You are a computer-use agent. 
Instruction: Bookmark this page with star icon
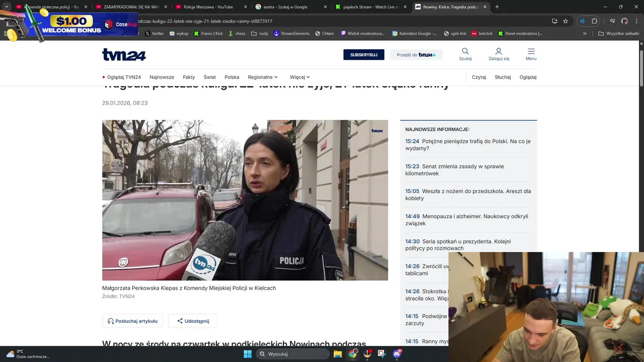pos(566,21)
